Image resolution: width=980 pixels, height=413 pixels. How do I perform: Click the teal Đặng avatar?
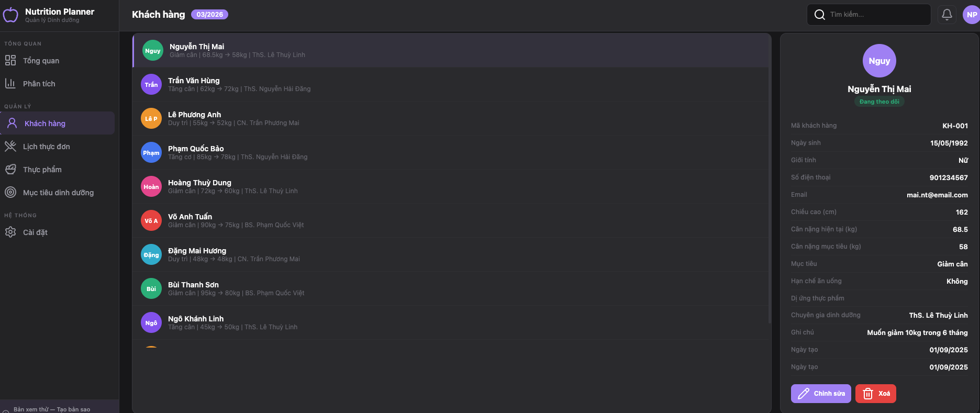coord(151,254)
